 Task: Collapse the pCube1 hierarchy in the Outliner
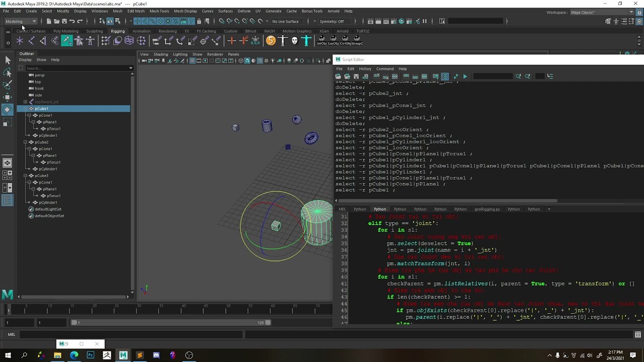pos(25,108)
